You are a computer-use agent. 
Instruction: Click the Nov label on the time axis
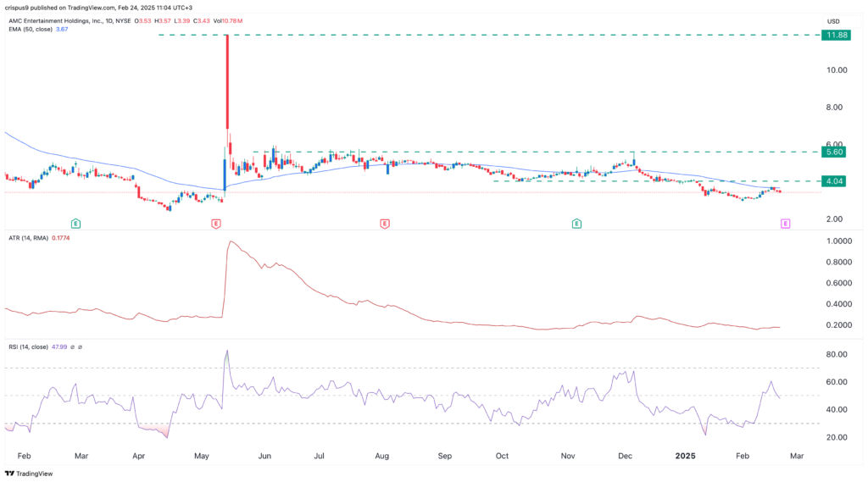coord(567,456)
